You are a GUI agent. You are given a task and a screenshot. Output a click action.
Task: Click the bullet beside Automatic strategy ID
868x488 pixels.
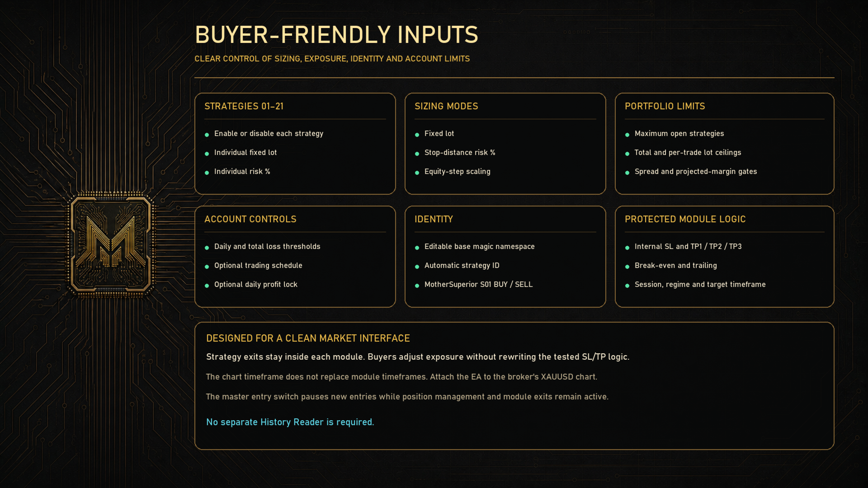point(417,267)
